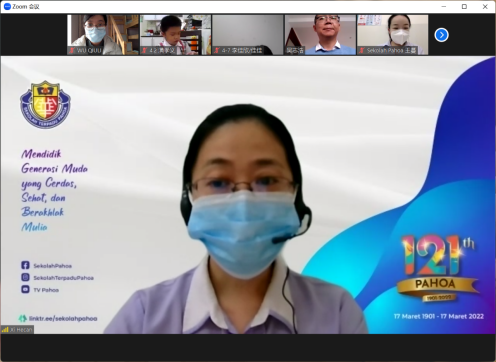Click the Instagram icon beside SekolahTerpaduPahoa
The width and height of the screenshot is (496, 362).
25,277
